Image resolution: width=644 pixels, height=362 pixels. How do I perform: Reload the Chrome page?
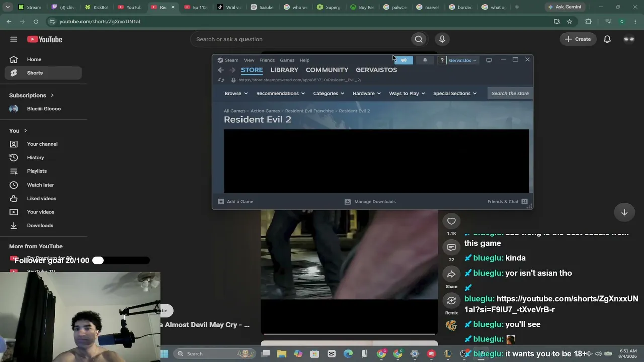tap(36, 22)
